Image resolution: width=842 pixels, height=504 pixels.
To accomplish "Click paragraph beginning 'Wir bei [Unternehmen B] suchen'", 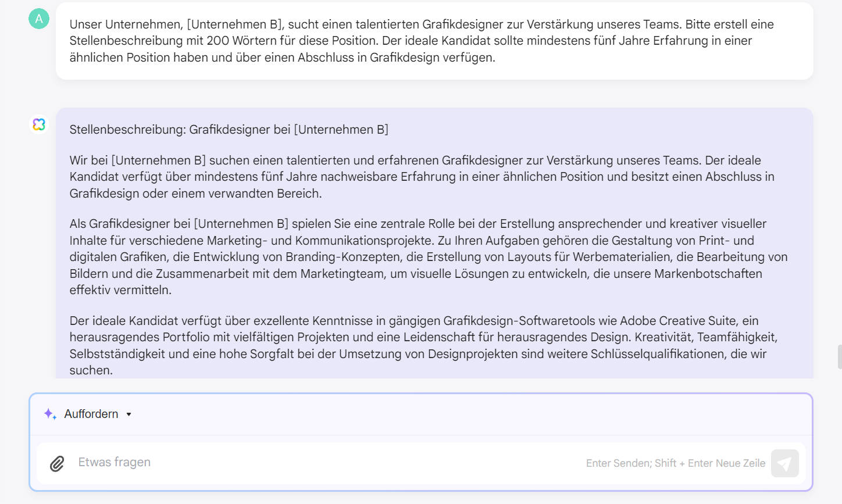I will point(422,177).
